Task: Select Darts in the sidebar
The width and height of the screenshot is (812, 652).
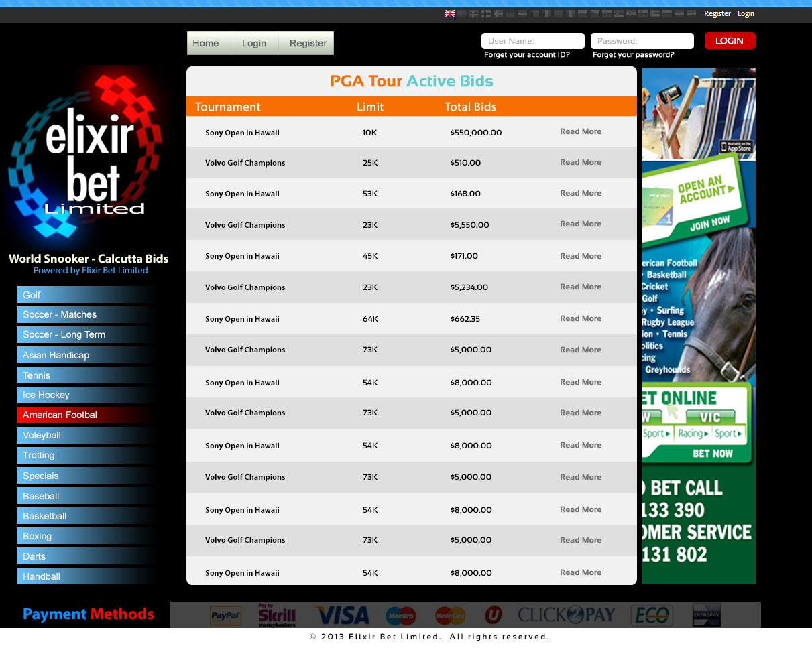Action: click(86, 556)
